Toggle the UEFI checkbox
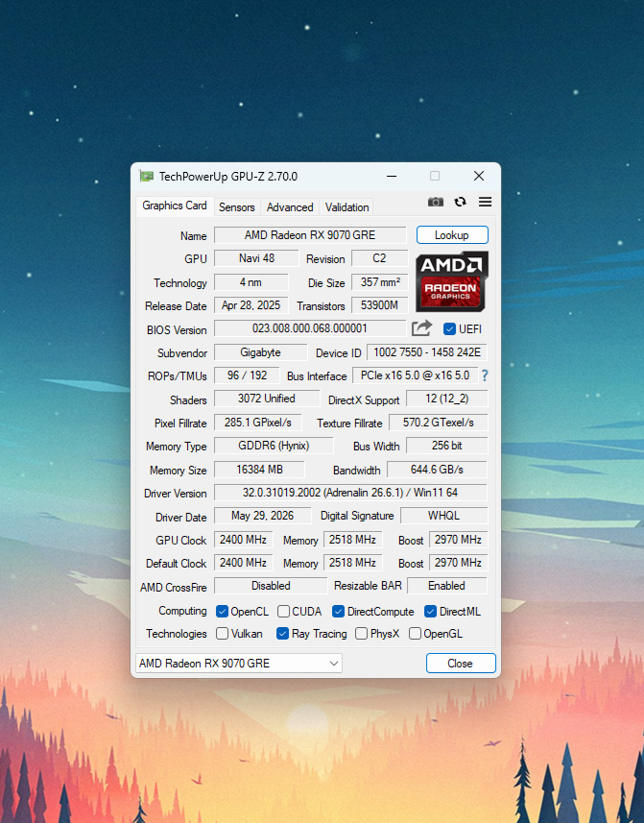644x823 pixels. coord(449,329)
